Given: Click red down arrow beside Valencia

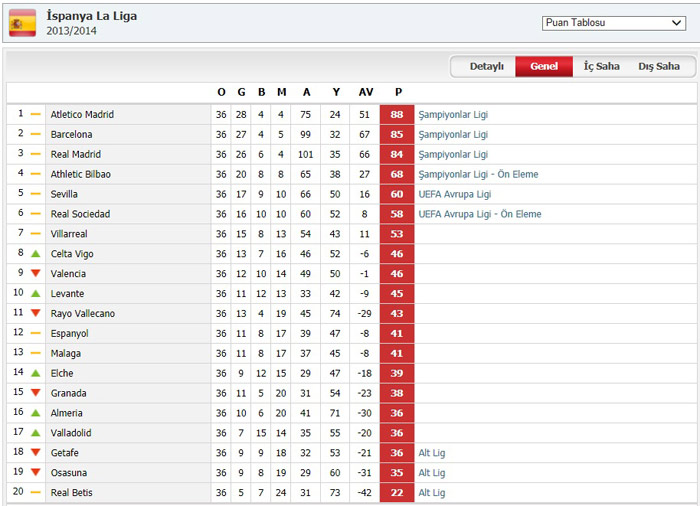Looking at the screenshot, I should click(x=36, y=274).
